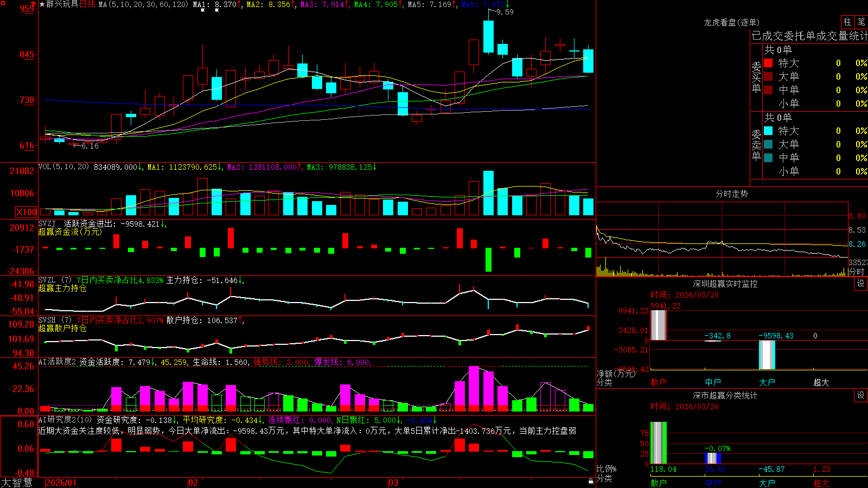This screenshot has width=868, height=488.
Task: Click the first asterisk marker under MA1
Action: [x=202, y=10]
